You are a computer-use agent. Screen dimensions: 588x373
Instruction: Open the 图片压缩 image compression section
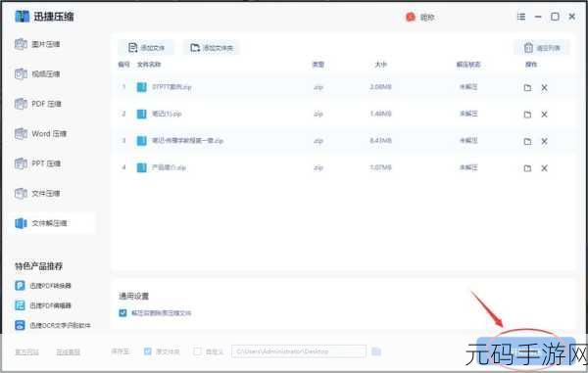[x=37, y=44]
